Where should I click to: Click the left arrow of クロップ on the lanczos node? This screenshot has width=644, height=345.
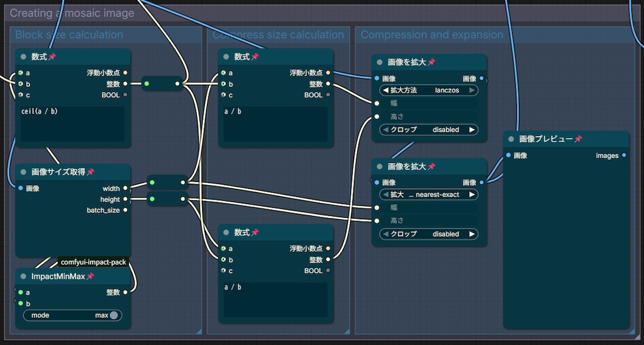coord(386,130)
